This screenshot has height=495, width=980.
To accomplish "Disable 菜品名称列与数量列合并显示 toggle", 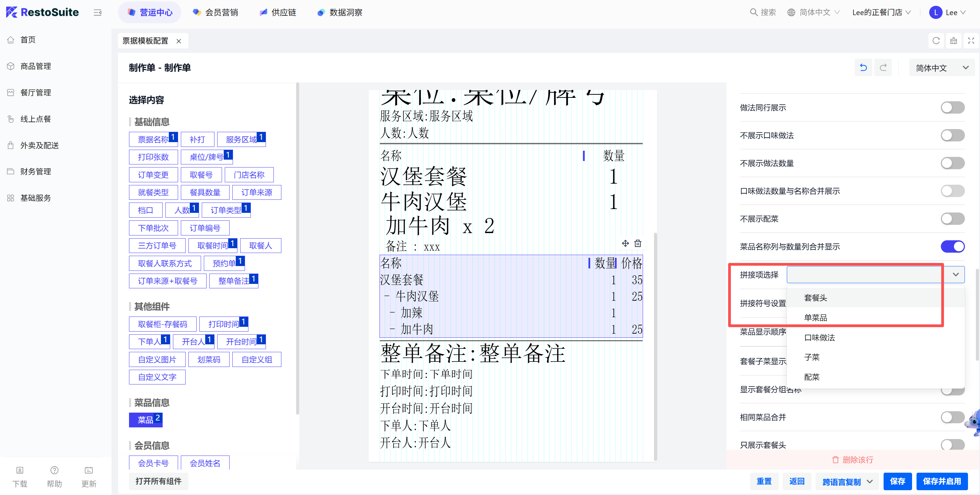I will (952, 246).
